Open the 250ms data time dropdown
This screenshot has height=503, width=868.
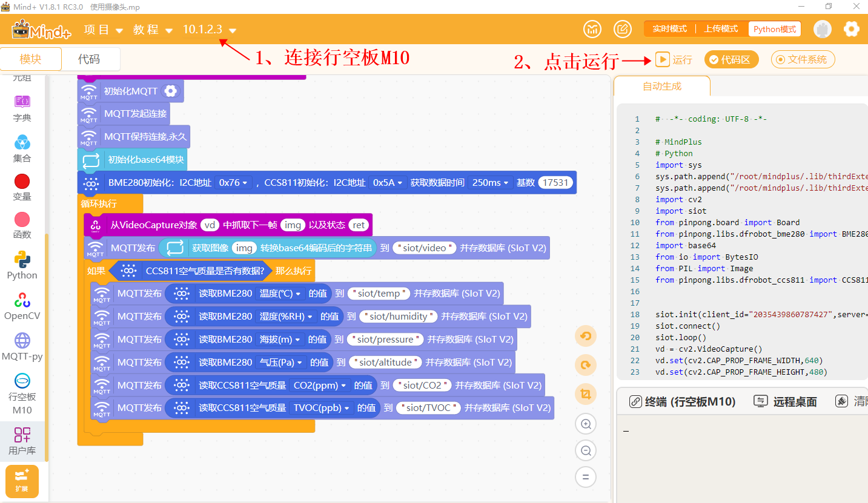click(490, 182)
